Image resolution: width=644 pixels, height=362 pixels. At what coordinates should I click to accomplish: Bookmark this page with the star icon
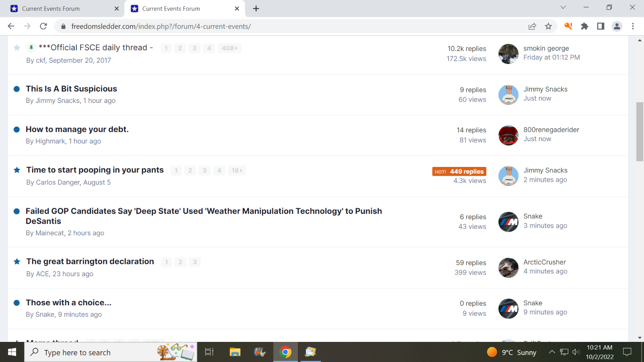548,26
